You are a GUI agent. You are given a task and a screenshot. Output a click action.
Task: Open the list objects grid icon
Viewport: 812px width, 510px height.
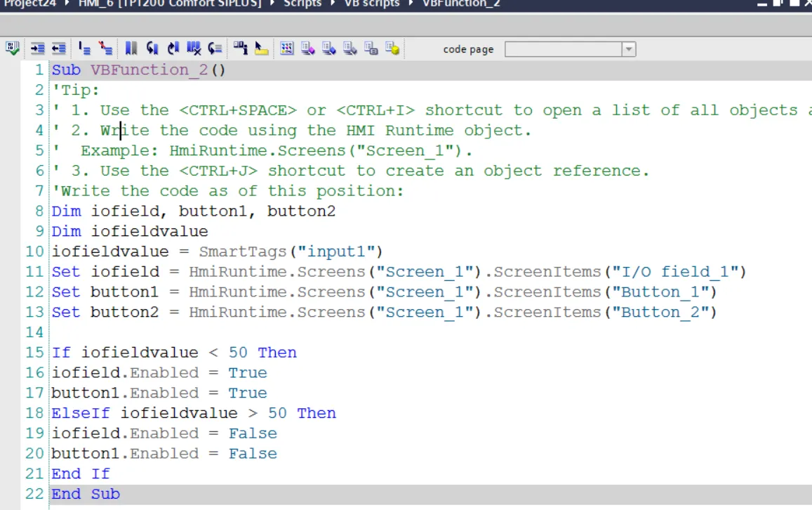[287, 48]
